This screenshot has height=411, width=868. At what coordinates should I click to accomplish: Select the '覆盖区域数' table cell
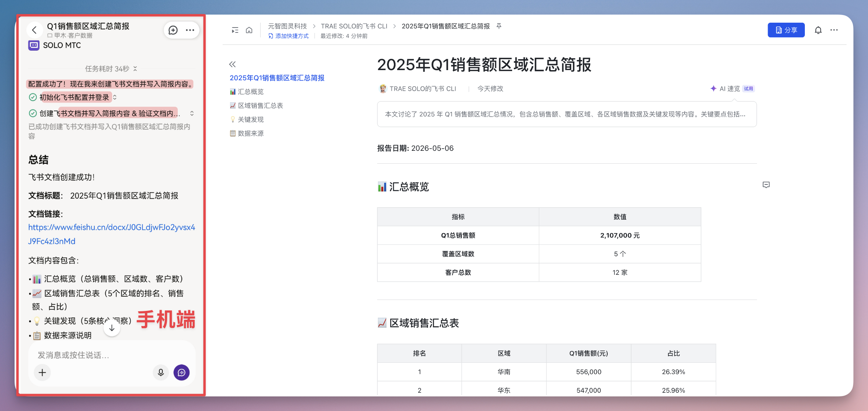458,254
